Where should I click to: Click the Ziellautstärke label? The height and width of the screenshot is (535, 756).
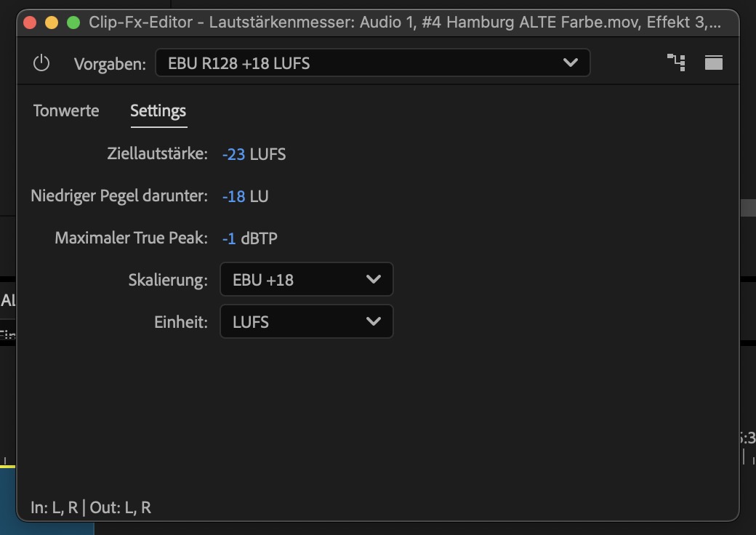point(157,154)
